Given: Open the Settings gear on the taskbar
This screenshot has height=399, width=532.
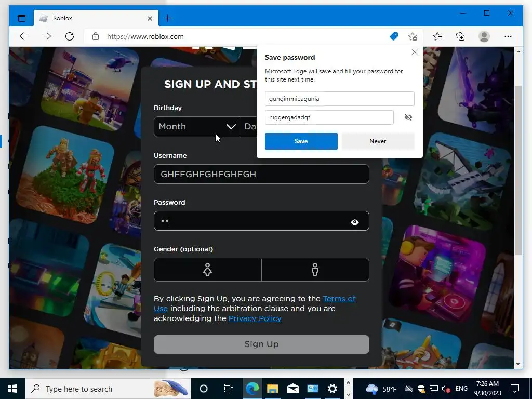Looking at the screenshot, I should tap(332, 389).
